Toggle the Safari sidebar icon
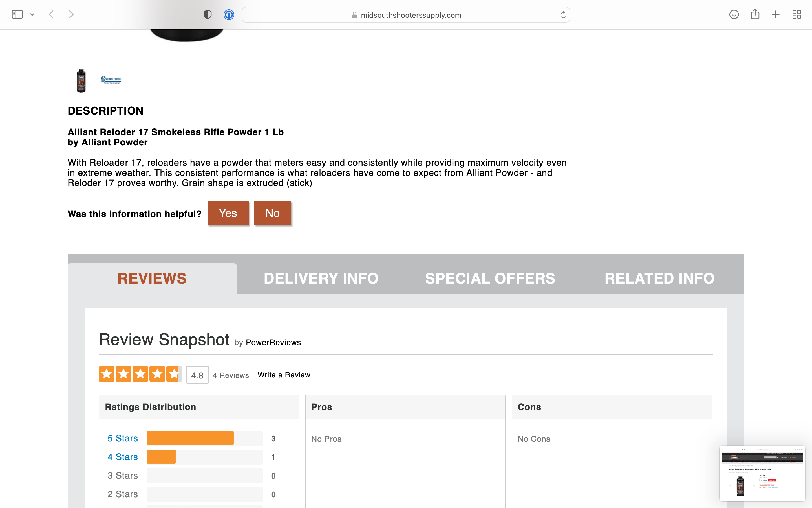This screenshot has width=812, height=508. [17, 14]
